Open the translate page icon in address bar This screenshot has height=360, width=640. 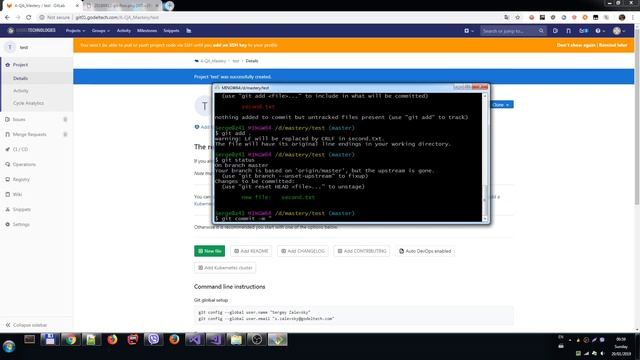click(507, 18)
